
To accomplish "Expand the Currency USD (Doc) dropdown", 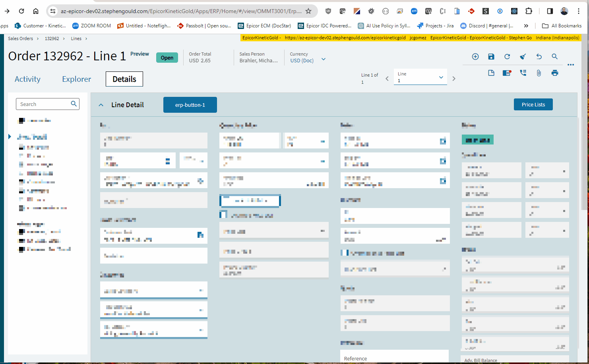I will [324, 59].
